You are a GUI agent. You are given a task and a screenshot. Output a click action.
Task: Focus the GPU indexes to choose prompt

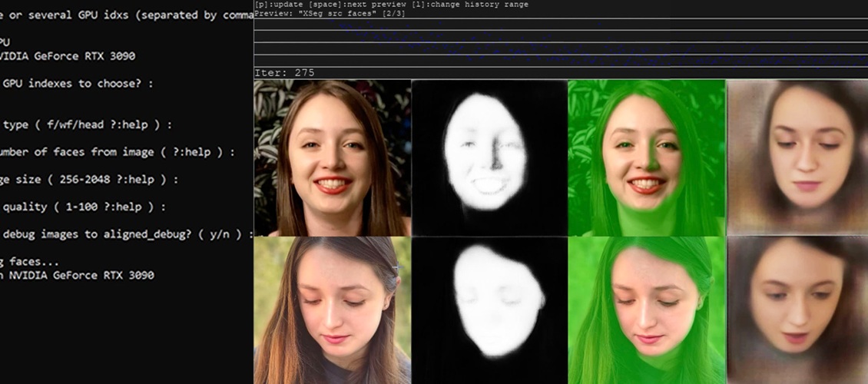coord(77,84)
